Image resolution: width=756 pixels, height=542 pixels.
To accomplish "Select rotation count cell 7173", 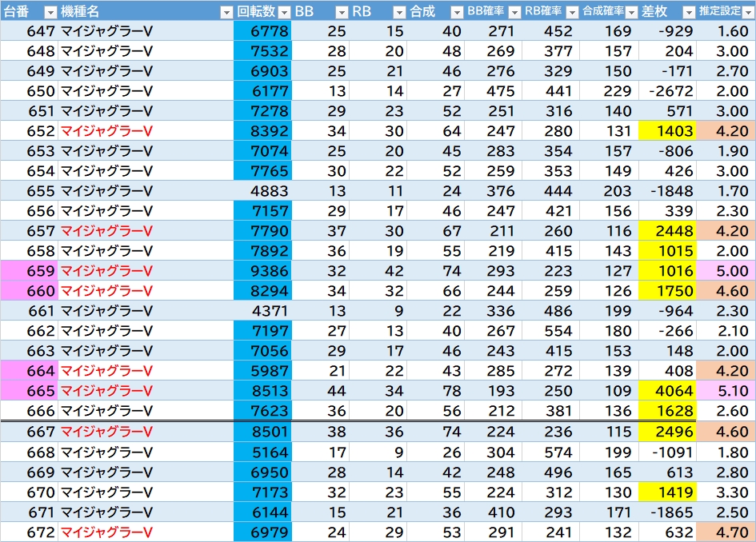I will 262,492.
